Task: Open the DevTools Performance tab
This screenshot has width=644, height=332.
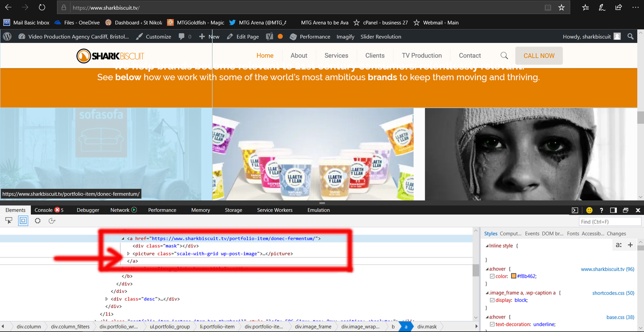Action: click(x=162, y=210)
